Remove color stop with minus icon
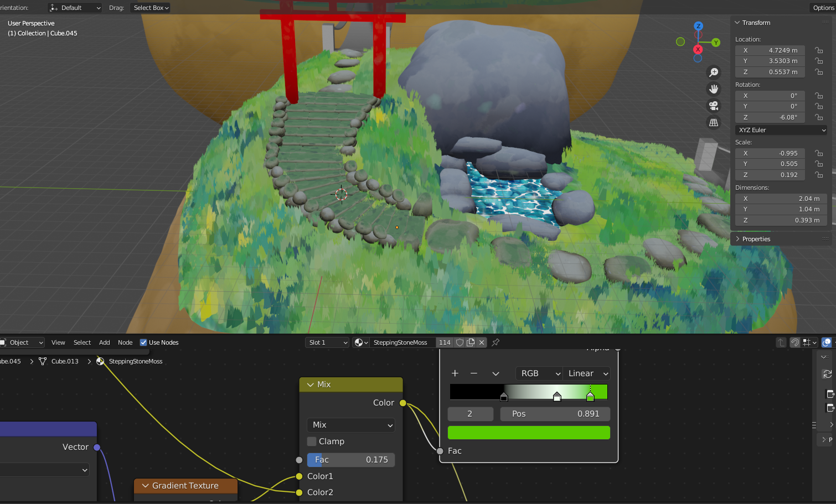This screenshot has width=836, height=504. click(x=474, y=373)
